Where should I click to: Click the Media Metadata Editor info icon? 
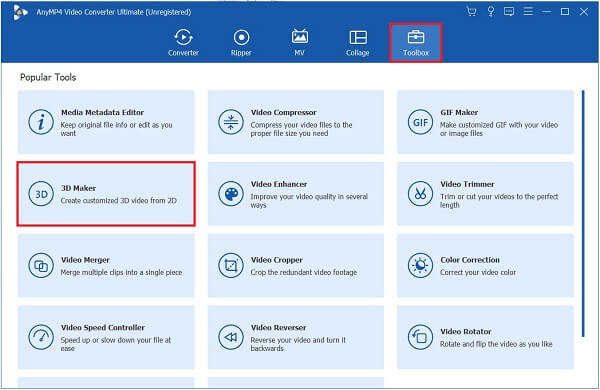41,122
